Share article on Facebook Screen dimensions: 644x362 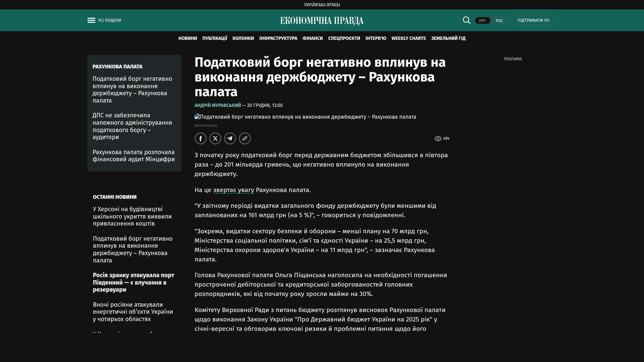pyautogui.click(x=201, y=138)
